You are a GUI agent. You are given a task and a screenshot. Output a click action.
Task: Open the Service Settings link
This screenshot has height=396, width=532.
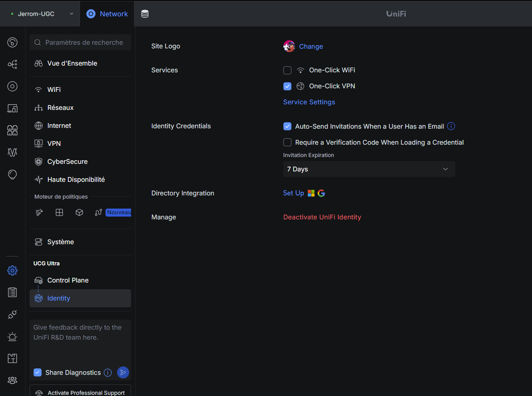coord(309,102)
